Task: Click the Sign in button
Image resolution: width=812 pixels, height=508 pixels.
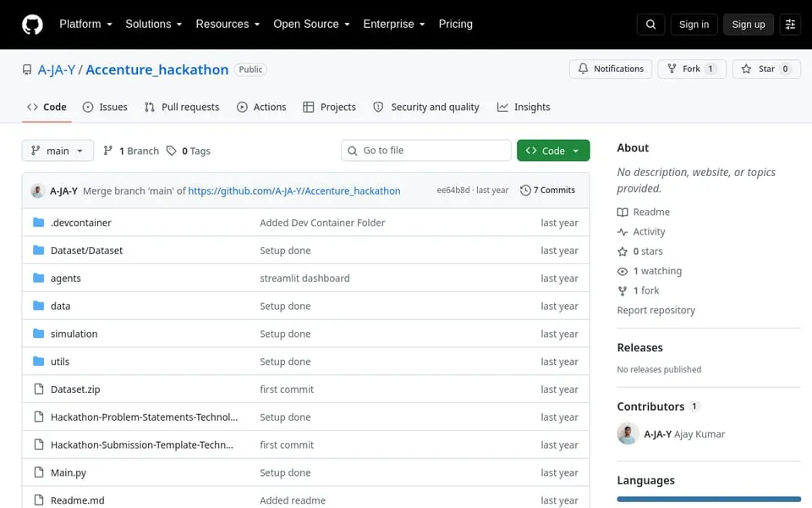Action: (x=694, y=25)
